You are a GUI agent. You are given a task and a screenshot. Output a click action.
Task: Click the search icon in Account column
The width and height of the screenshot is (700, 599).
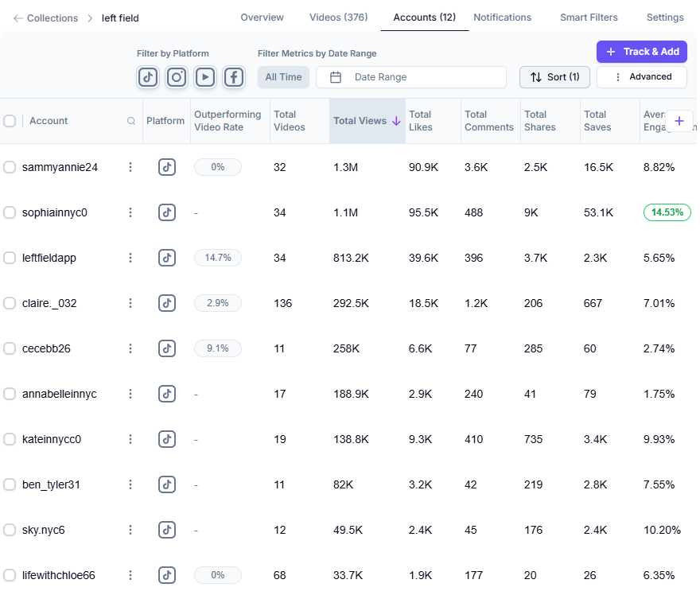131,121
